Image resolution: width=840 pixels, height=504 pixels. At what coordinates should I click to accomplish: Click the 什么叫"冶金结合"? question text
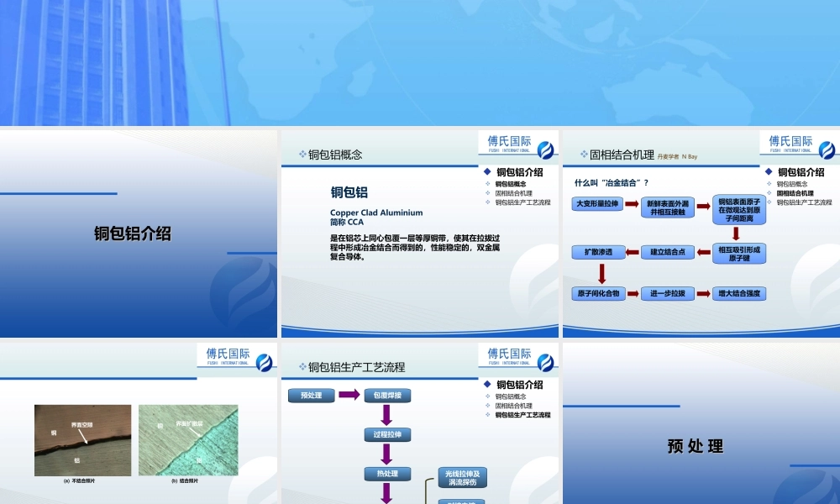click(x=612, y=182)
